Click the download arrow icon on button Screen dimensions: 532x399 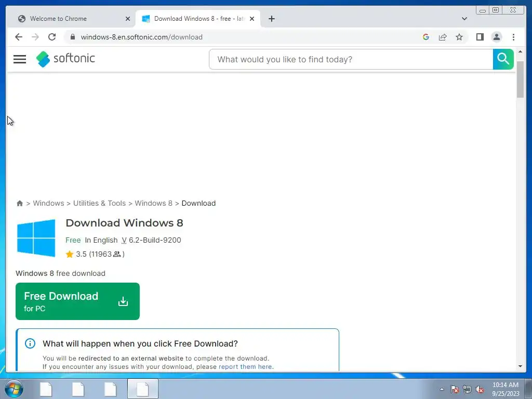coord(123,301)
